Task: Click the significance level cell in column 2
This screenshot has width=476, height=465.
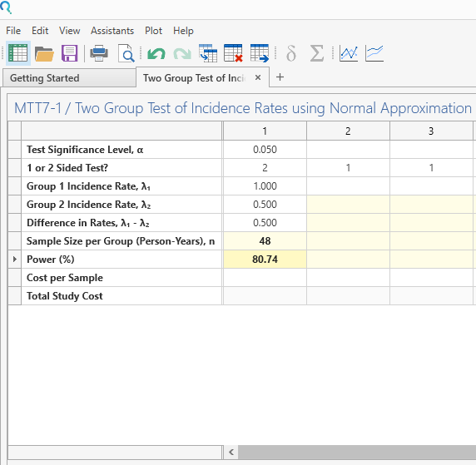Action: pyautogui.click(x=348, y=150)
